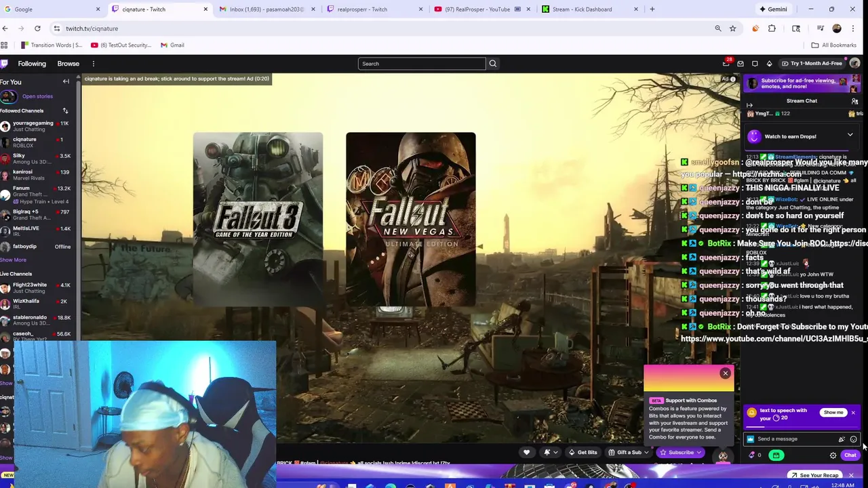Close the See Your Recap bar
The height and width of the screenshot is (488, 868).
tap(851, 475)
